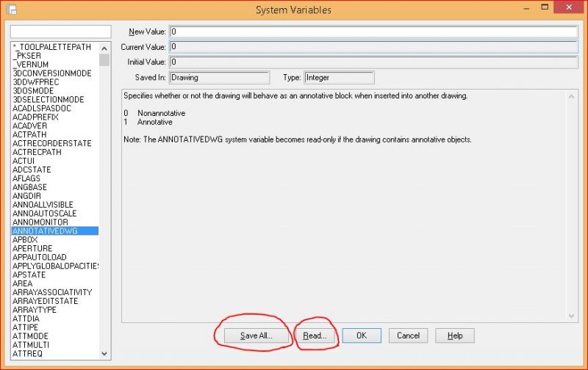Screen dimensions: 588x370
Task: Select APPLYGLOBALOPACITIES variable
Action: click(56, 266)
